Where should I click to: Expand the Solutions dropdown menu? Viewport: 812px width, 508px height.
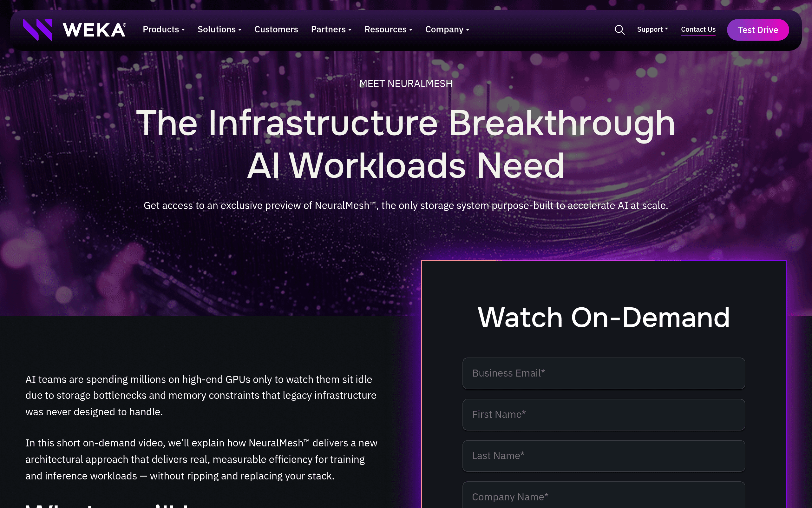pos(219,30)
